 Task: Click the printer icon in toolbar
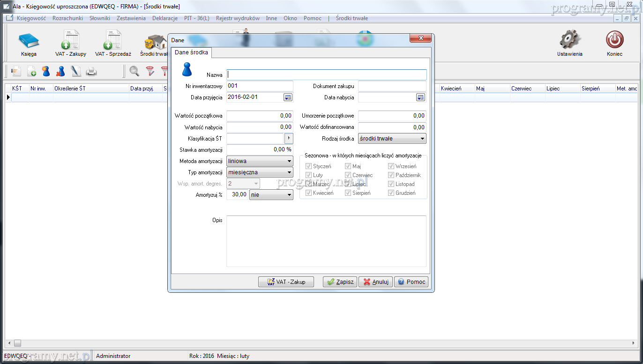pos(91,71)
